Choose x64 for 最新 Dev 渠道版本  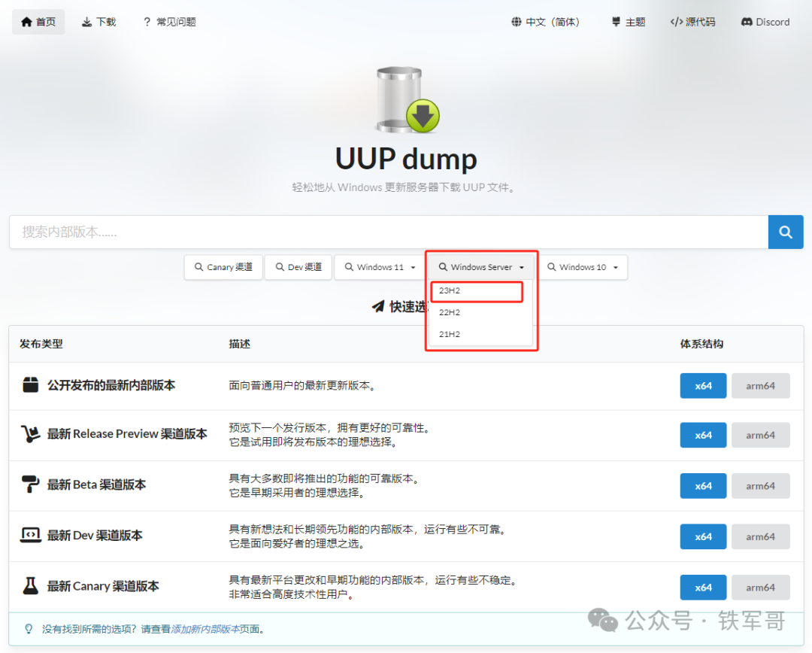point(703,537)
